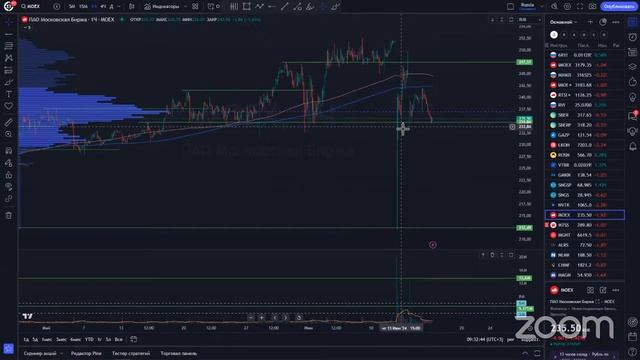Image resolution: width=640 pixels, height=360 pixels.
Task: Open the Редактор Pine tab
Action: coord(86,353)
